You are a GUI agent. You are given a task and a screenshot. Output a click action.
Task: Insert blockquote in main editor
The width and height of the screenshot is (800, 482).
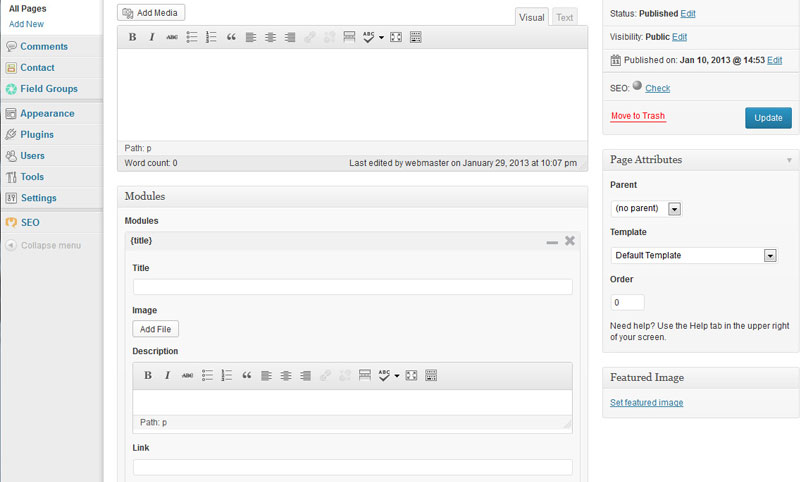click(231, 37)
